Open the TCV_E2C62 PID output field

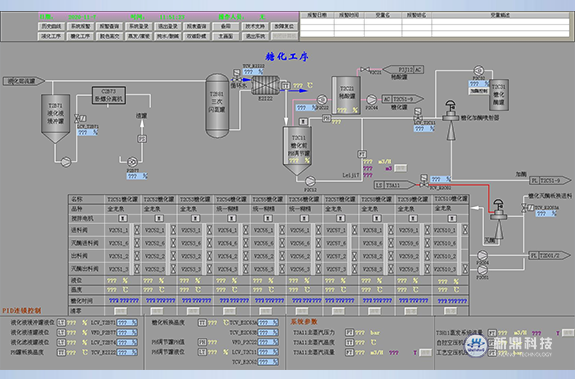tap(268, 362)
